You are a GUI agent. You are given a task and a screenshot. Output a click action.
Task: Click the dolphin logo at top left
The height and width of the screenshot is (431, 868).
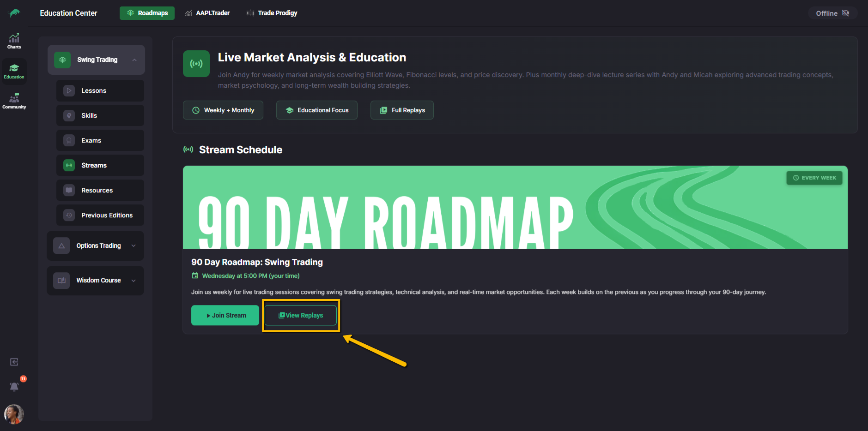click(x=14, y=13)
